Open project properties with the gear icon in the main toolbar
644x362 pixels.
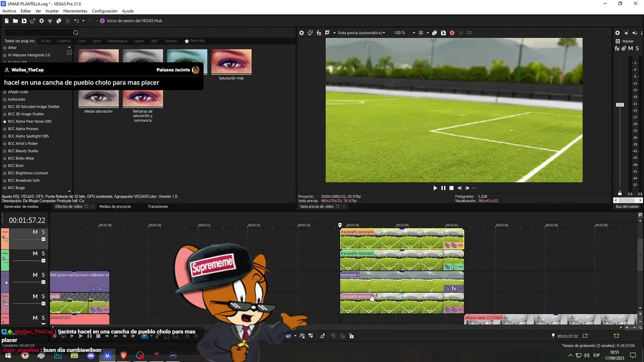(41, 21)
